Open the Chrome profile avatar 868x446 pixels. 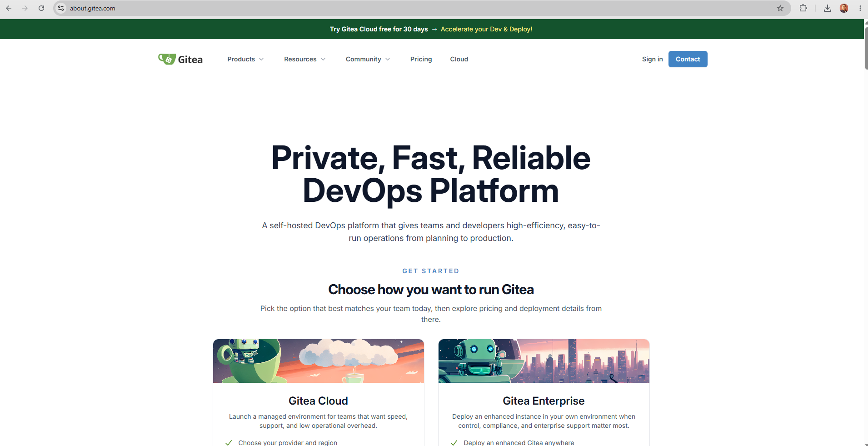click(x=844, y=8)
